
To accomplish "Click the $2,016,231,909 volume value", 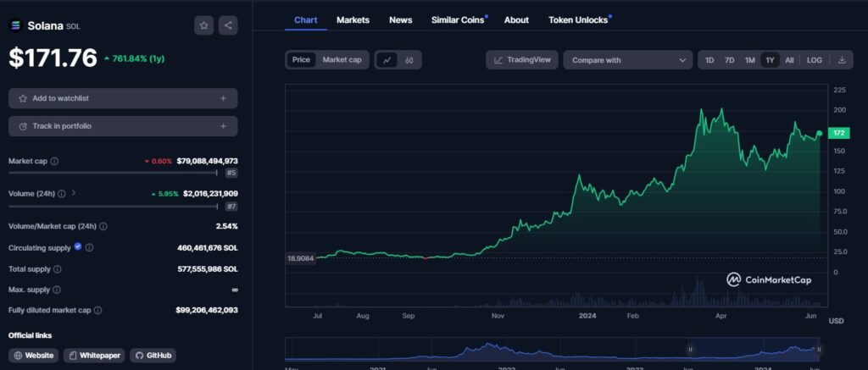I will pyautogui.click(x=210, y=194).
